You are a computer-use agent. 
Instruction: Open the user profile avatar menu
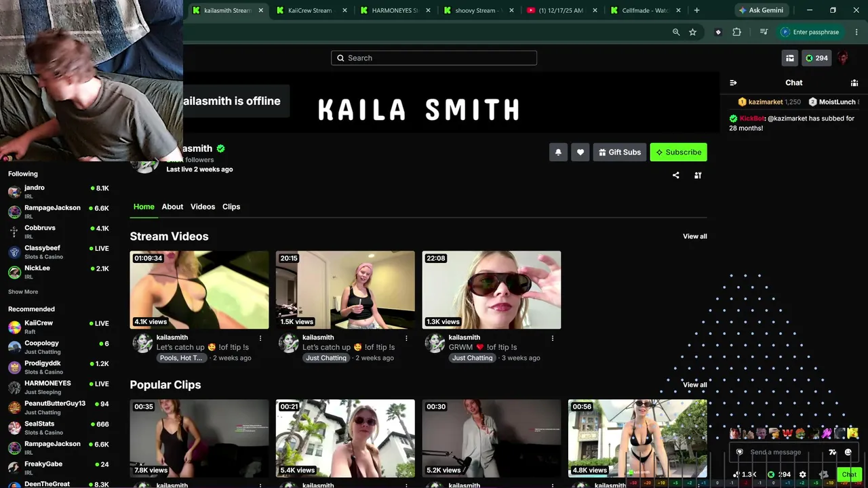(843, 58)
